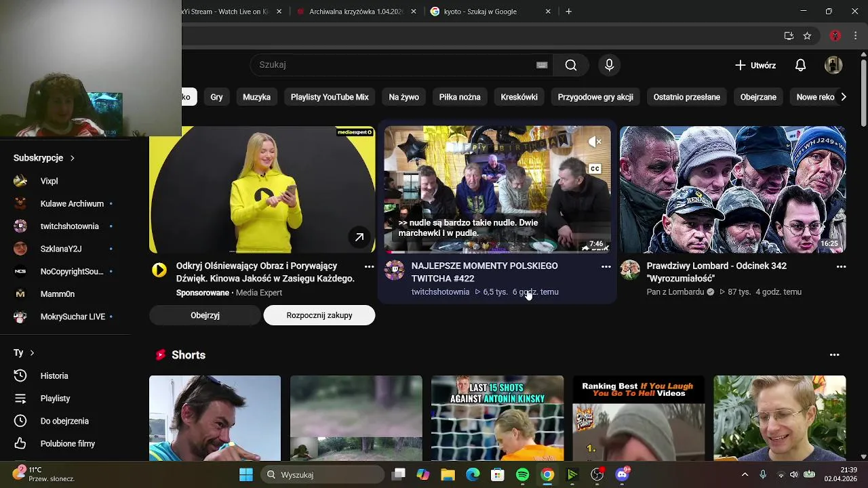Image resolution: width=868 pixels, height=488 pixels.
Task: Open more options for Prawdziwy Lombard video
Action: [x=841, y=267]
